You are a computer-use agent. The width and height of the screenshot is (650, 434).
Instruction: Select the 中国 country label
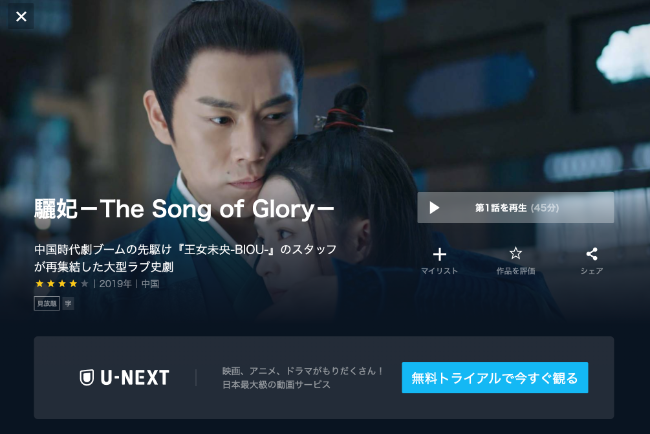pos(150,284)
